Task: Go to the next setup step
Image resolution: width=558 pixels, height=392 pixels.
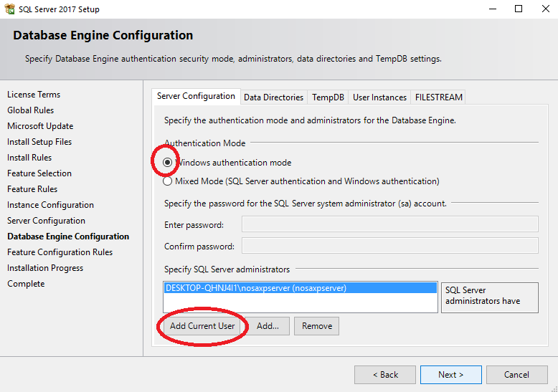Action: pyautogui.click(x=451, y=375)
